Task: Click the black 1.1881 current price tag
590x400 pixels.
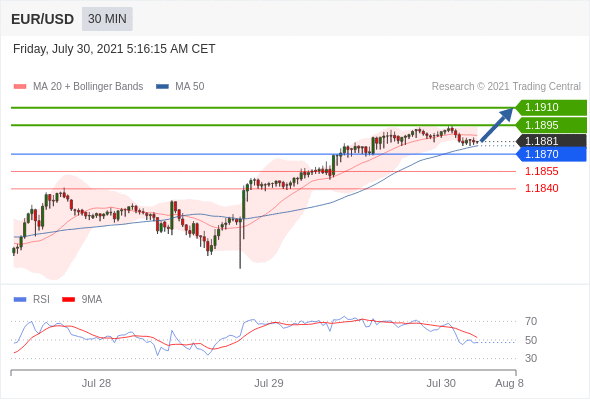Action: tap(551, 141)
